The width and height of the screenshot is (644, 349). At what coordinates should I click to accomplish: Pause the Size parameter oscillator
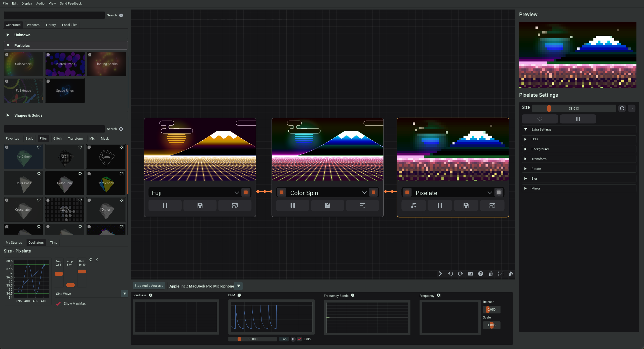point(578,119)
